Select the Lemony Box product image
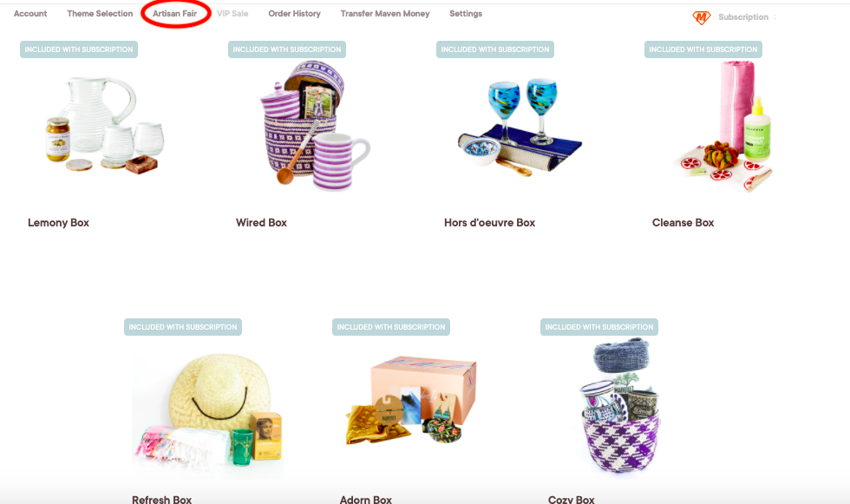 (x=104, y=125)
